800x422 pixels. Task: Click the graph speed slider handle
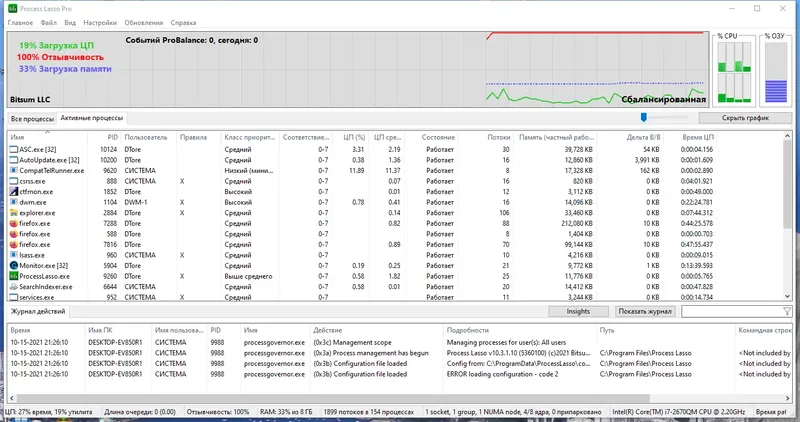[644, 118]
